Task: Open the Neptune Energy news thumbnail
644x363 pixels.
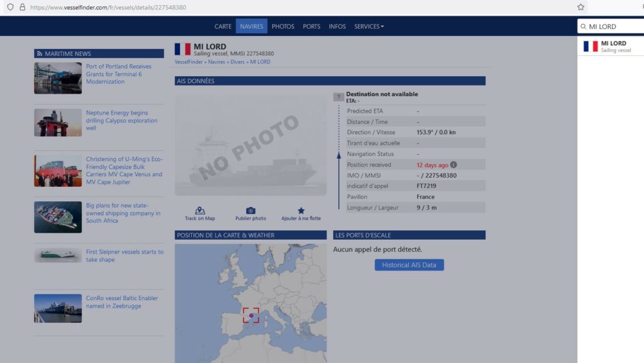Action: [58, 123]
